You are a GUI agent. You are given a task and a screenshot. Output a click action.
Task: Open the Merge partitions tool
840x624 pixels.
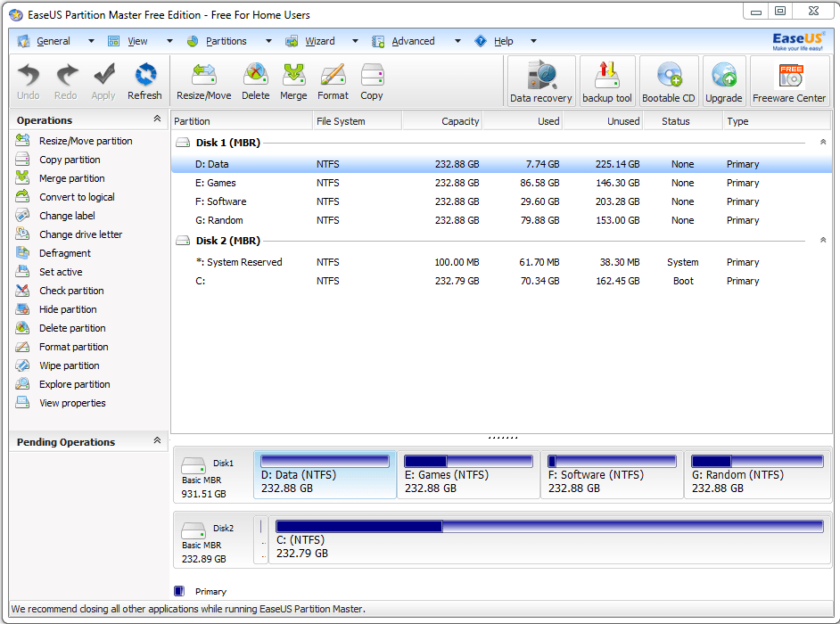pos(293,80)
